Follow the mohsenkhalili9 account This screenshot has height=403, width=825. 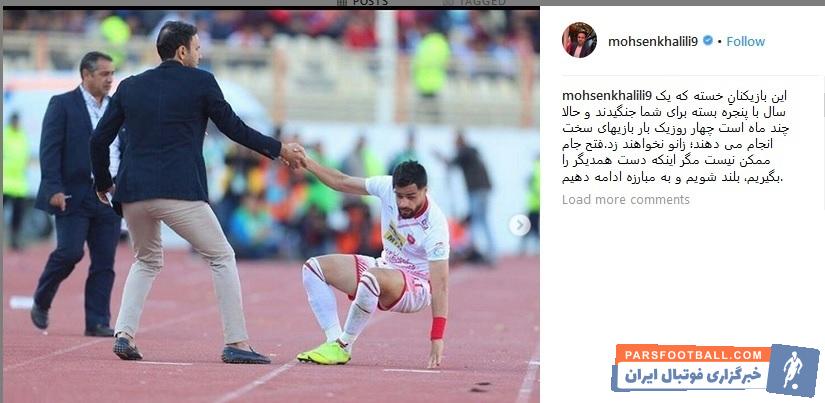coord(746,42)
